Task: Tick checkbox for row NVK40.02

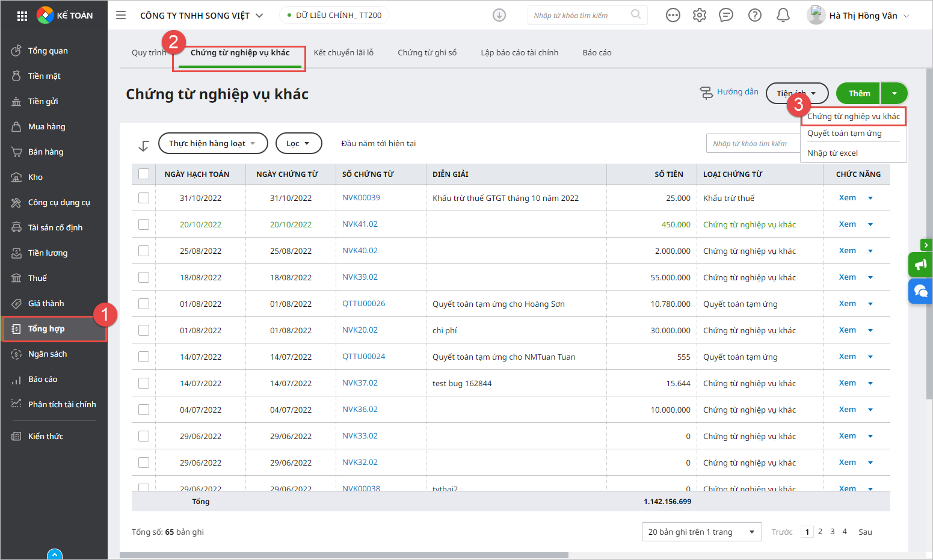Action: (x=144, y=251)
